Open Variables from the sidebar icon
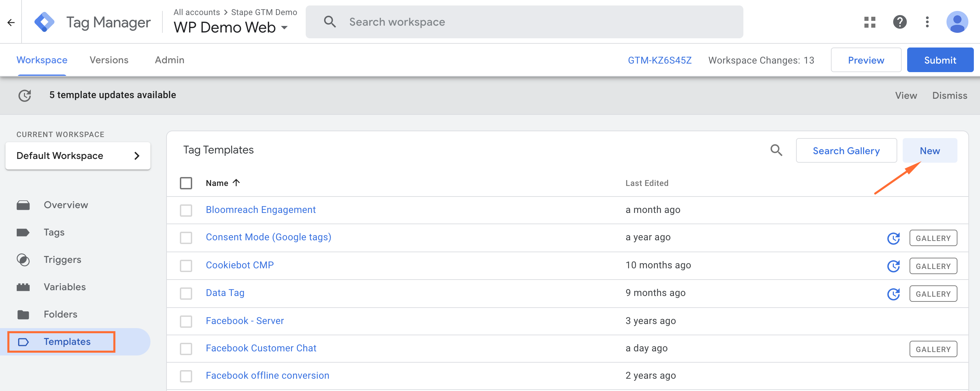Screen dimensions: 980x391 24,287
